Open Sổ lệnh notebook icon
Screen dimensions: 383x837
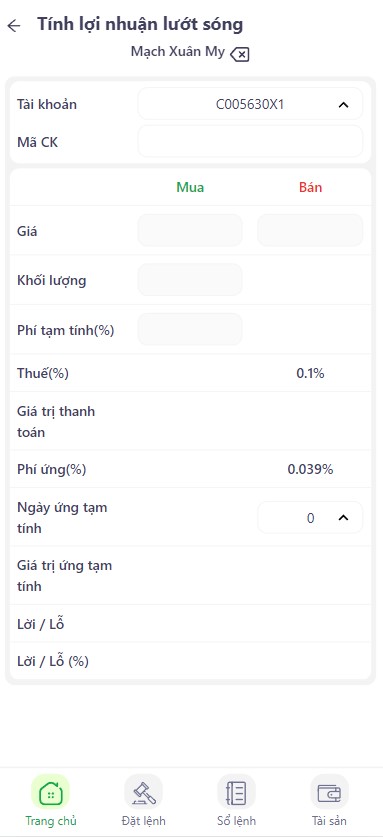pos(236,793)
